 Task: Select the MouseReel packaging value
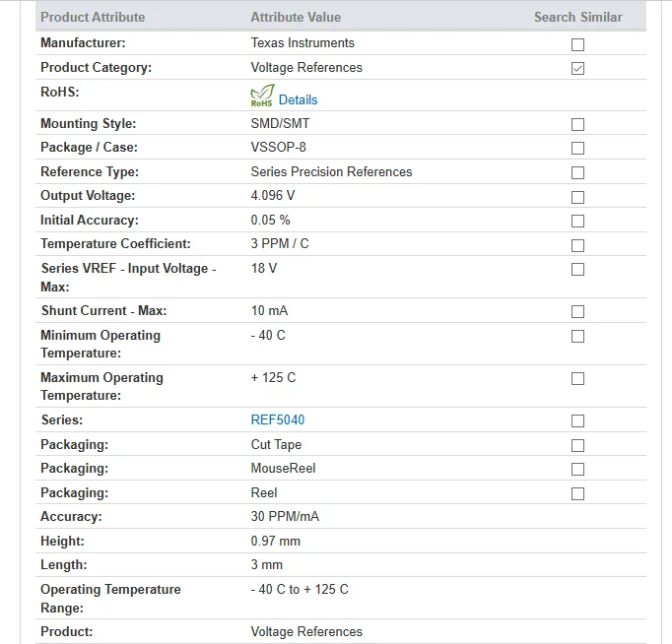click(284, 468)
